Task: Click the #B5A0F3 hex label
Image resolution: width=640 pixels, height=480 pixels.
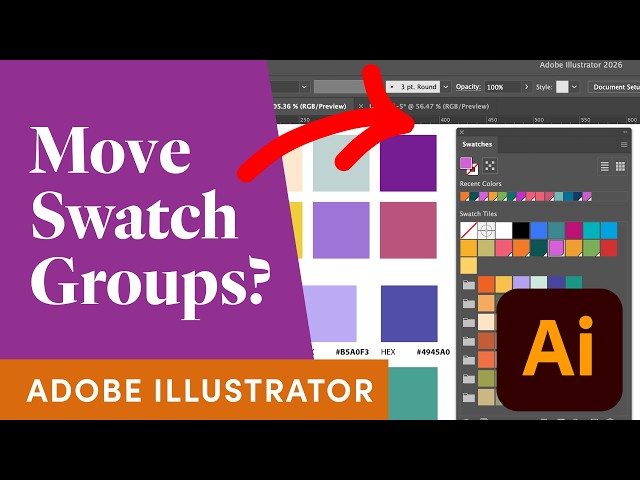Action: tap(352, 352)
